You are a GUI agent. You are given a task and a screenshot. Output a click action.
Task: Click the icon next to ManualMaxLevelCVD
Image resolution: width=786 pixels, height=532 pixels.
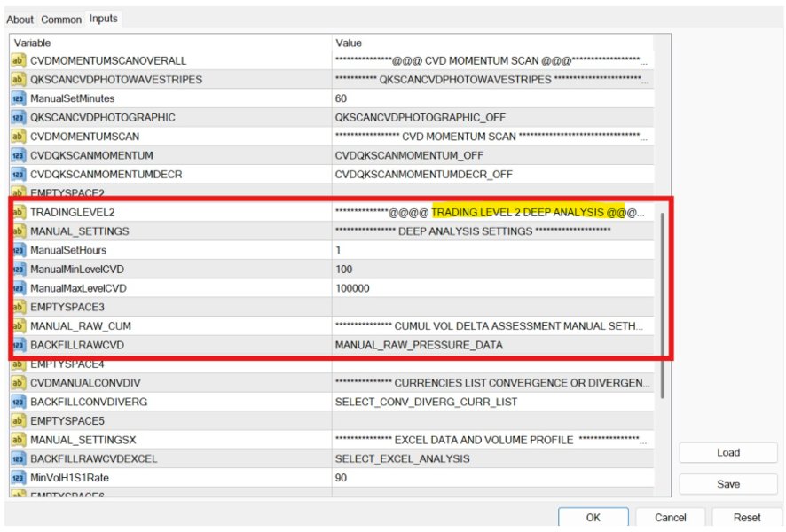pyautogui.click(x=18, y=288)
